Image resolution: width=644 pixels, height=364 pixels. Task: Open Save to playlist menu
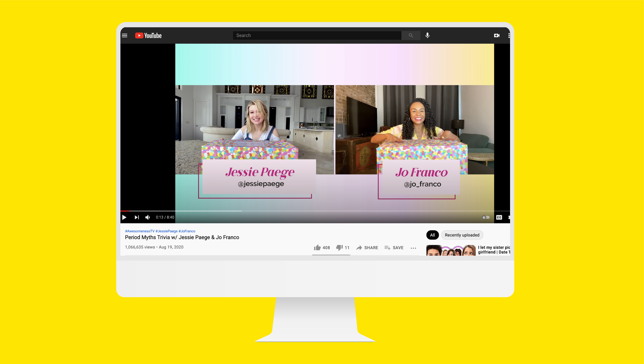coord(394,248)
